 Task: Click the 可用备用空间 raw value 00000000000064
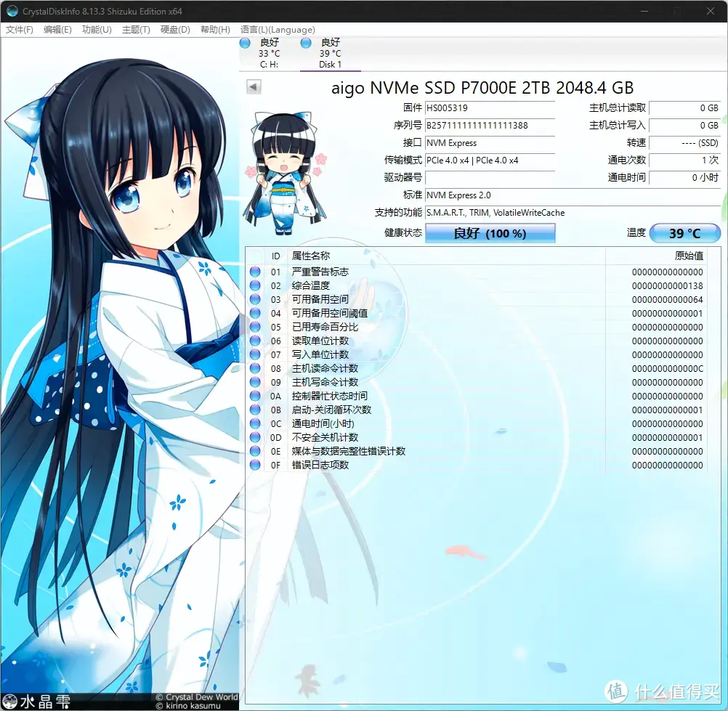coord(667,300)
